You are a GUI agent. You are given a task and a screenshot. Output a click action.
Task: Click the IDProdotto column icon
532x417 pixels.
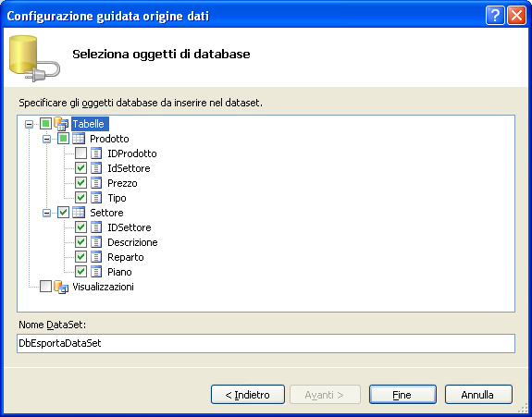point(96,153)
